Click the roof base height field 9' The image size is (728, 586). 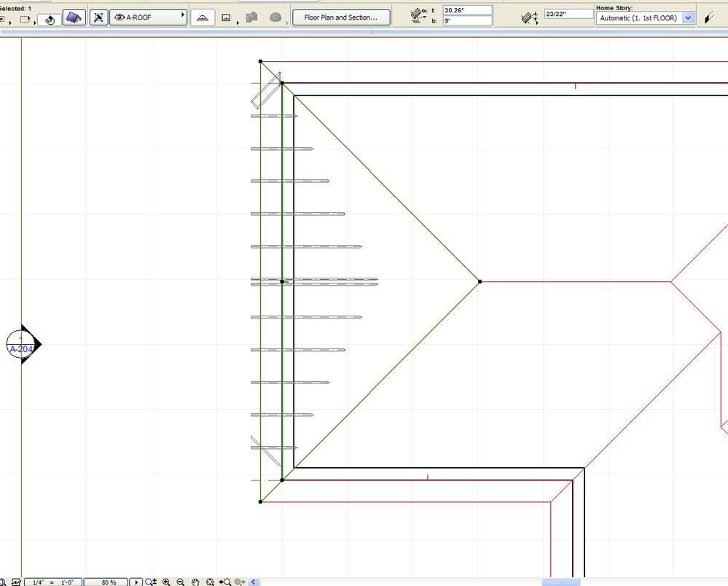[466, 21]
